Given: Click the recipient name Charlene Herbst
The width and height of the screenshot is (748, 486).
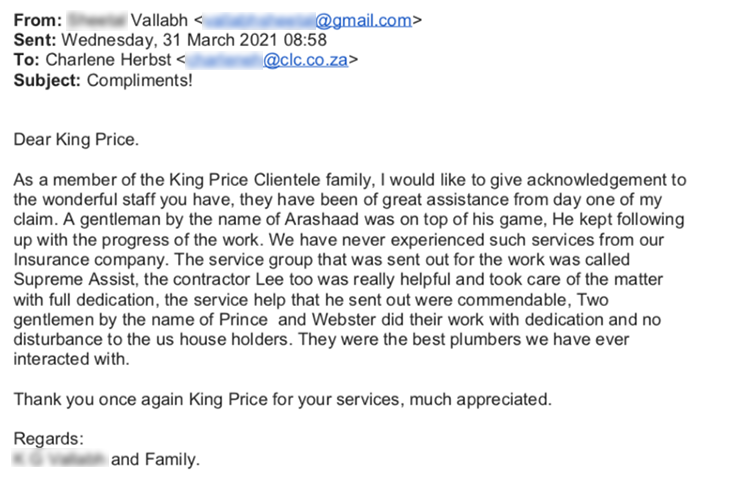Looking at the screenshot, I should click(108, 60).
